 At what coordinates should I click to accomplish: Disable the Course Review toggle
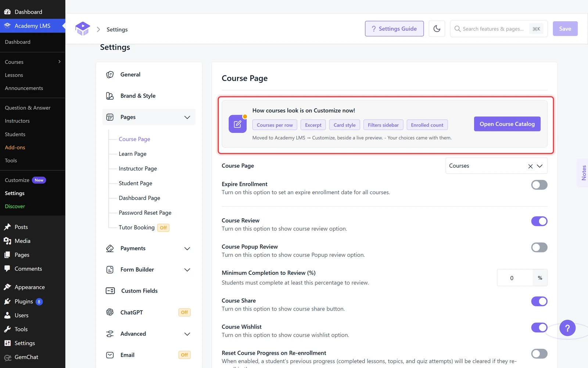(x=539, y=221)
